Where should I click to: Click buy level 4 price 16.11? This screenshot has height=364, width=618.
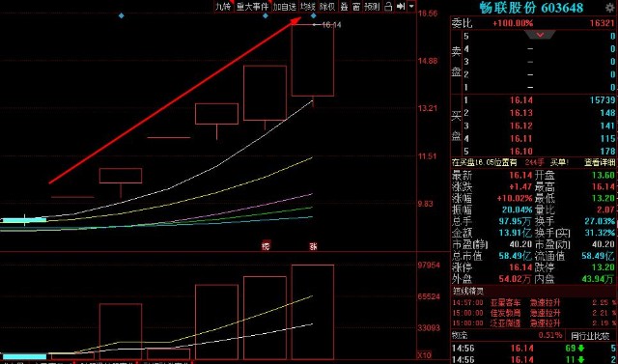pos(521,139)
